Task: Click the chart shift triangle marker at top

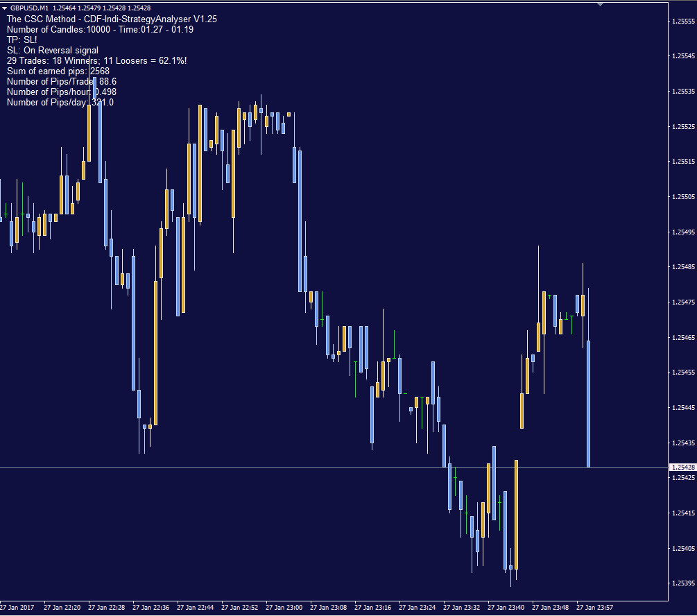Action: pyautogui.click(x=600, y=4)
